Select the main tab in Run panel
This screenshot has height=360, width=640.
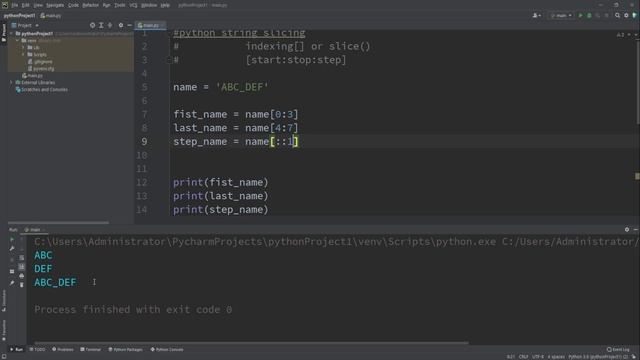[34, 230]
